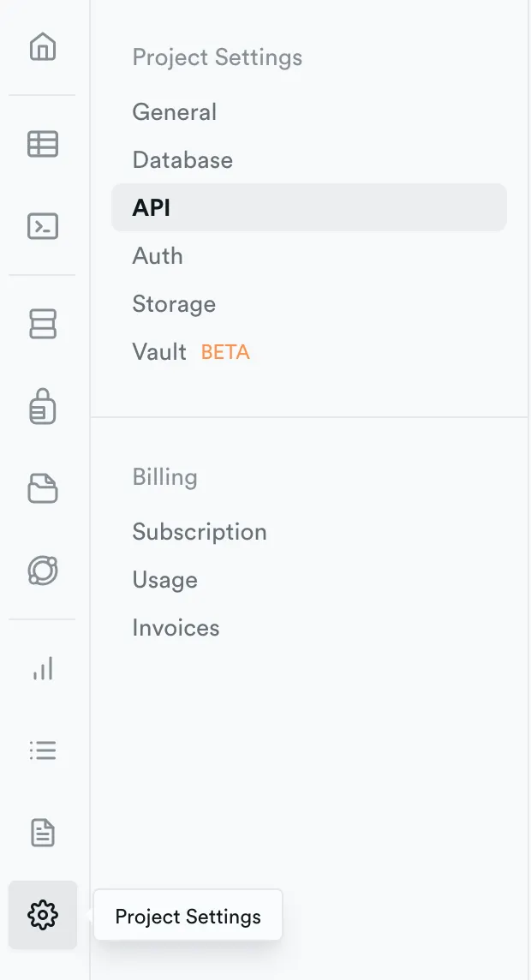
Task: Click the Project Settings tooltip label
Action: (188, 917)
